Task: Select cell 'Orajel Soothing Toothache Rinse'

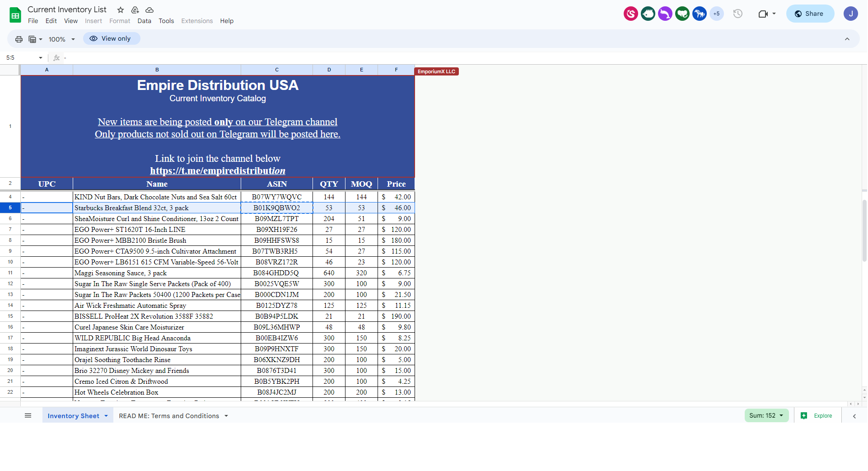Action: 157,360
